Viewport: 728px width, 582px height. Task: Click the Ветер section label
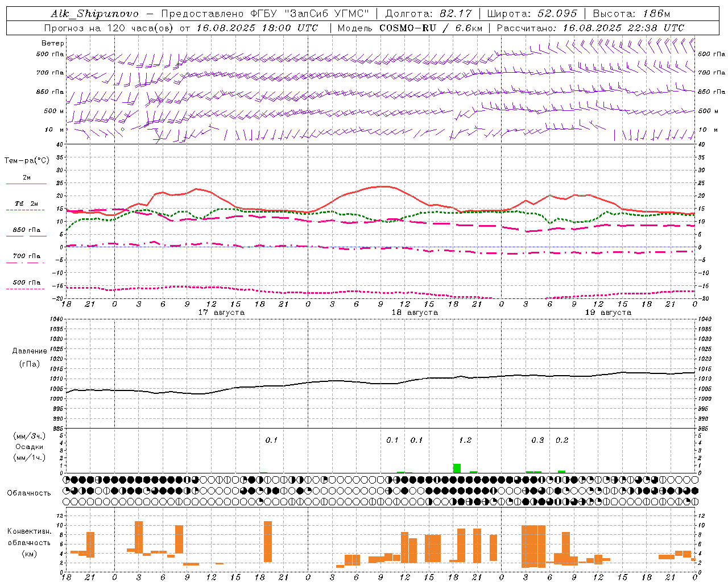pyautogui.click(x=52, y=43)
